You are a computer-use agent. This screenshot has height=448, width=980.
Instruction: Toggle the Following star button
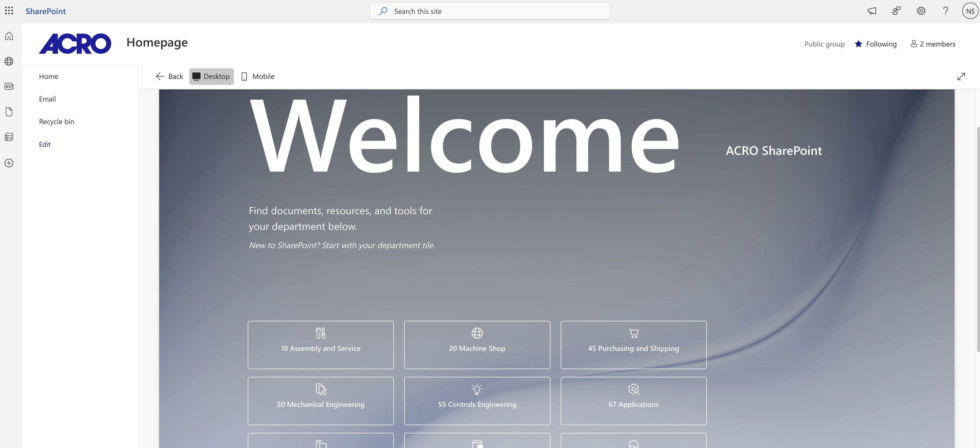(x=876, y=44)
